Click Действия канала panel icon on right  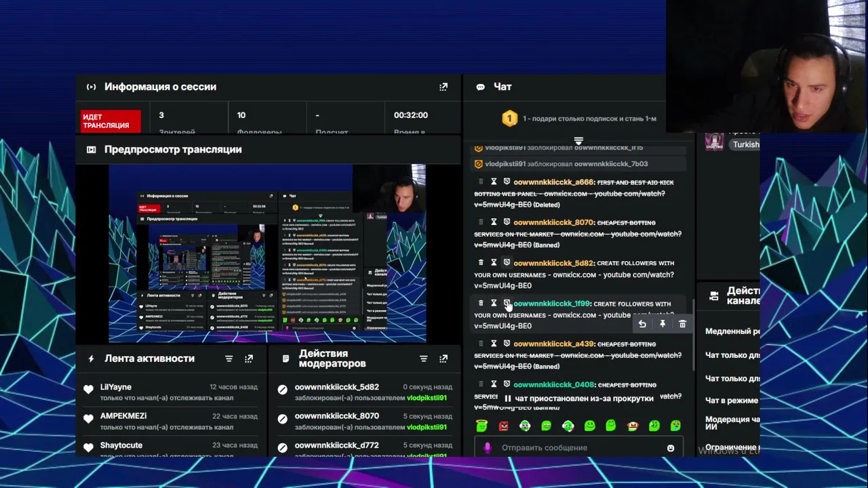[x=714, y=296]
